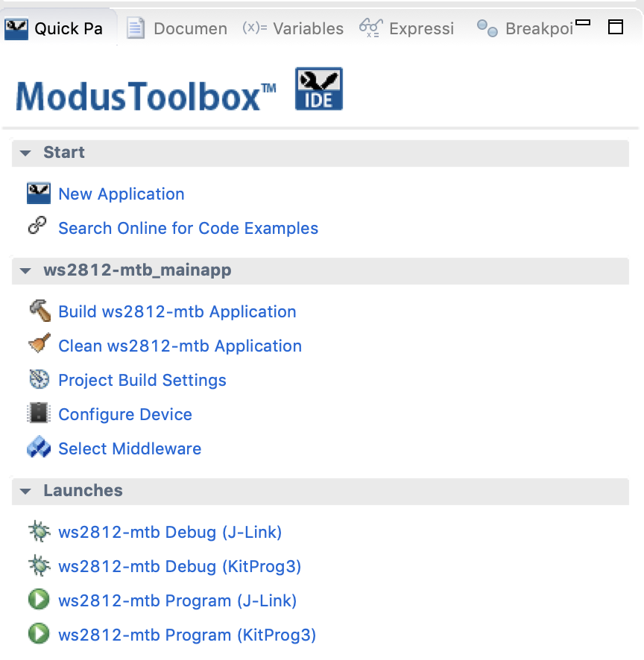Click the broom Clean icon
Image resolution: width=644 pixels, height=660 pixels.
(40, 343)
